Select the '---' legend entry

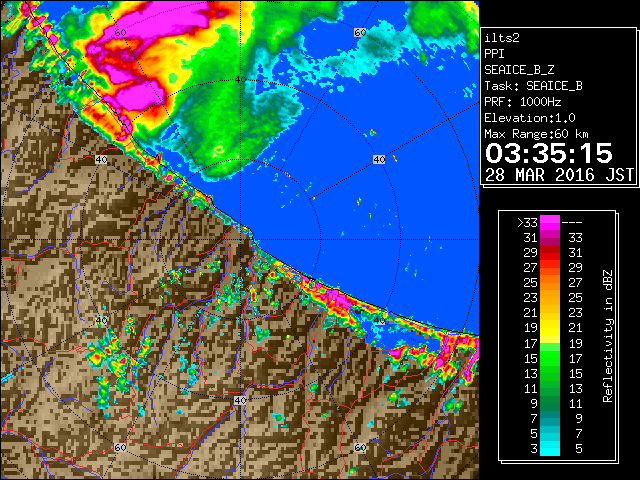point(572,222)
